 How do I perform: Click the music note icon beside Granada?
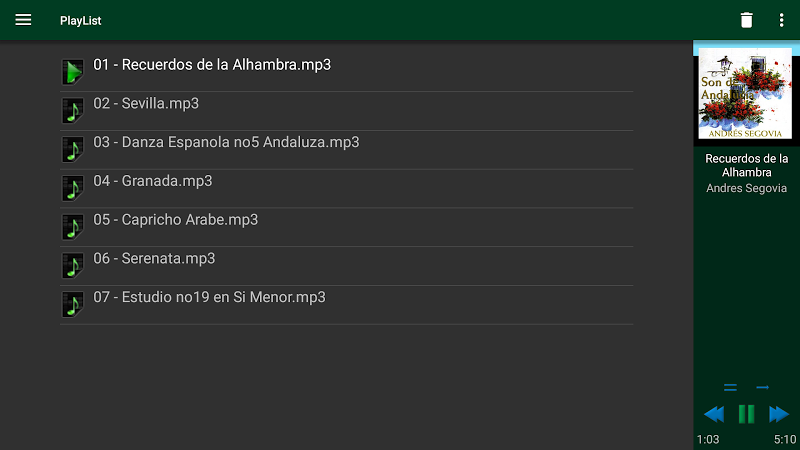click(x=72, y=188)
